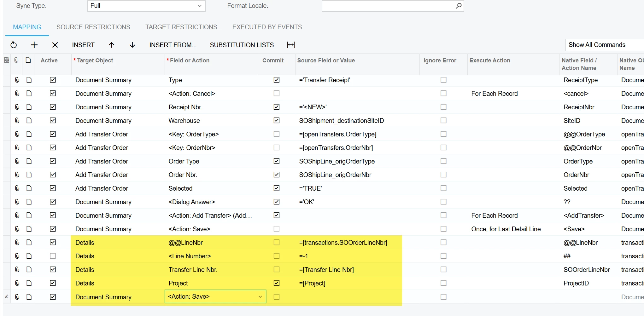This screenshot has height=316, width=644.
Task: Click the fit-to-screen column width icon
Action: (291, 45)
